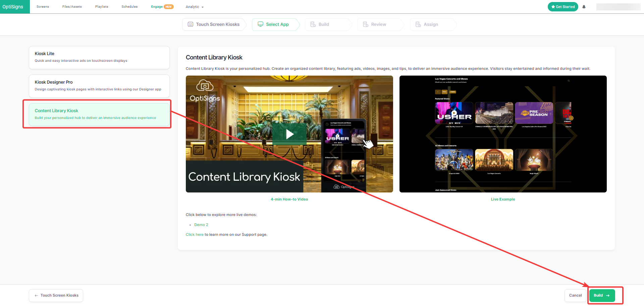644x306 pixels.
Task: Click the Content Library Kiosk heading
Action: 214,57
